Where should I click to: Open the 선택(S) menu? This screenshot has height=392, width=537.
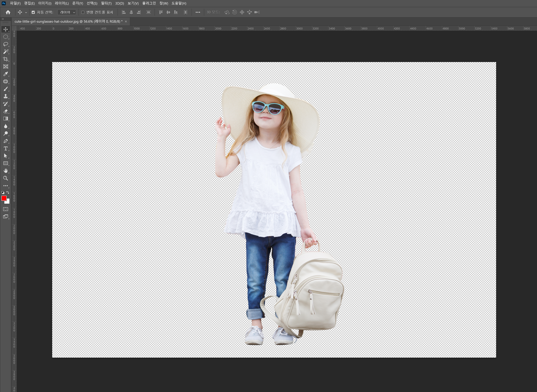[x=92, y=3]
